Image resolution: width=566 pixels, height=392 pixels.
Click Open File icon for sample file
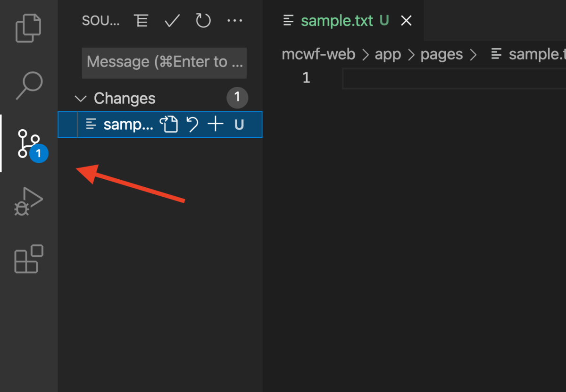tap(169, 125)
